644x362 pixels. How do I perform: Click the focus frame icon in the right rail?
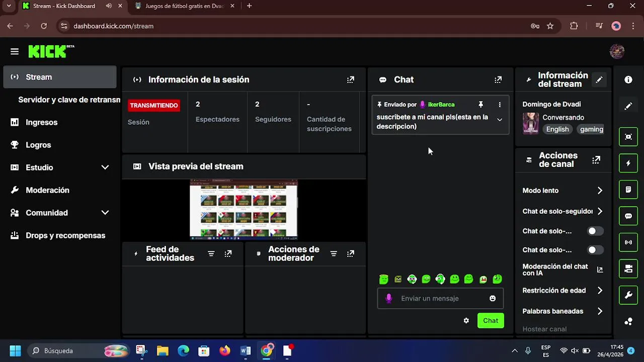point(628,137)
